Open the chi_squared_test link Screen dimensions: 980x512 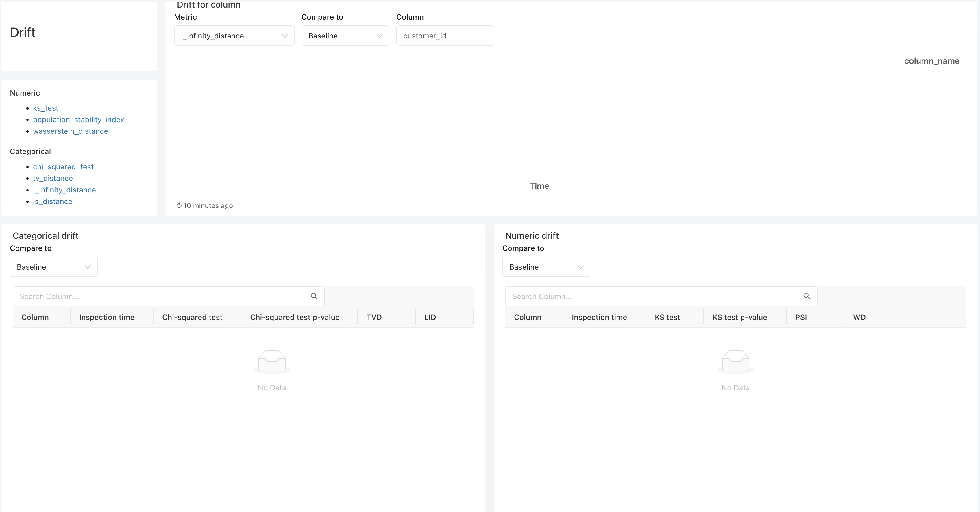tap(63, 167)
